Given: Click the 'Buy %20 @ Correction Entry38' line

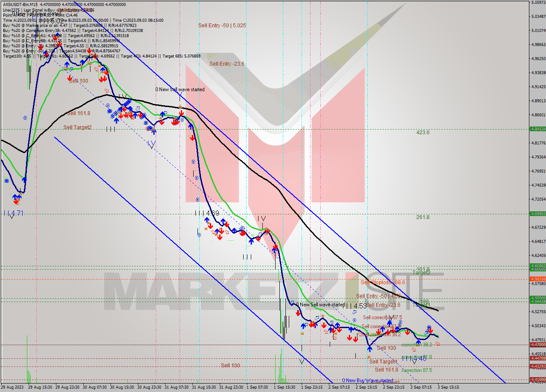Looking at the screenshot, I should pos(73,30).
